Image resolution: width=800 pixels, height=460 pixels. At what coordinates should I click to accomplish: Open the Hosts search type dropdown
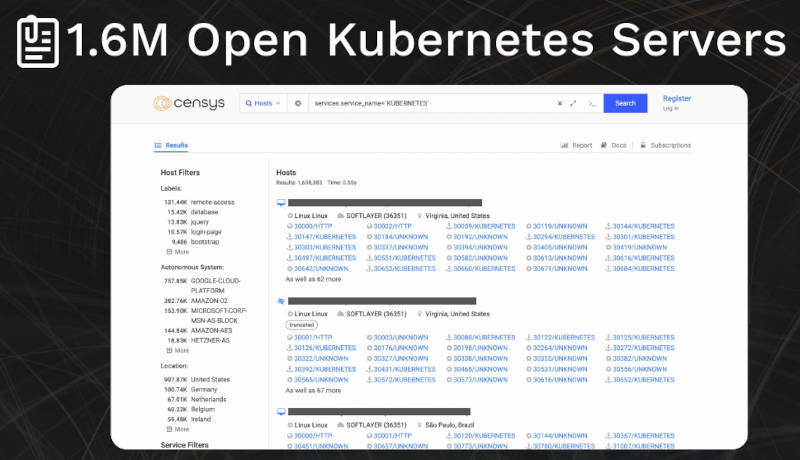pos(263,103)
